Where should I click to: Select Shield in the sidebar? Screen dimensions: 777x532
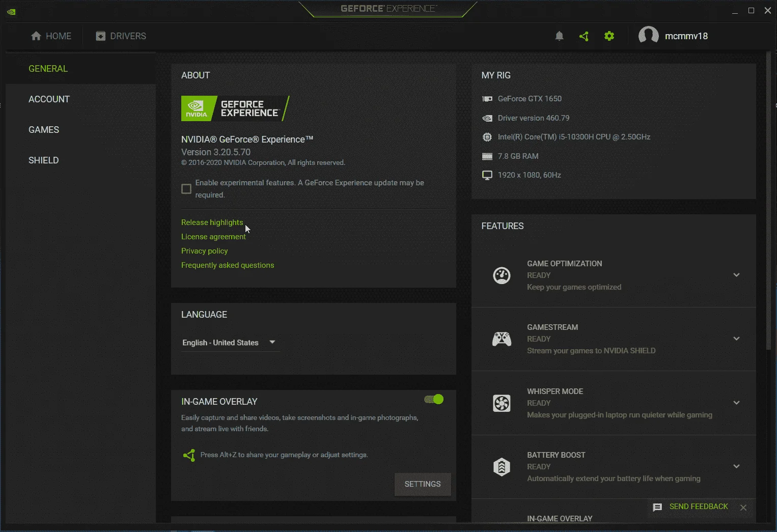(x=80, y=160)
